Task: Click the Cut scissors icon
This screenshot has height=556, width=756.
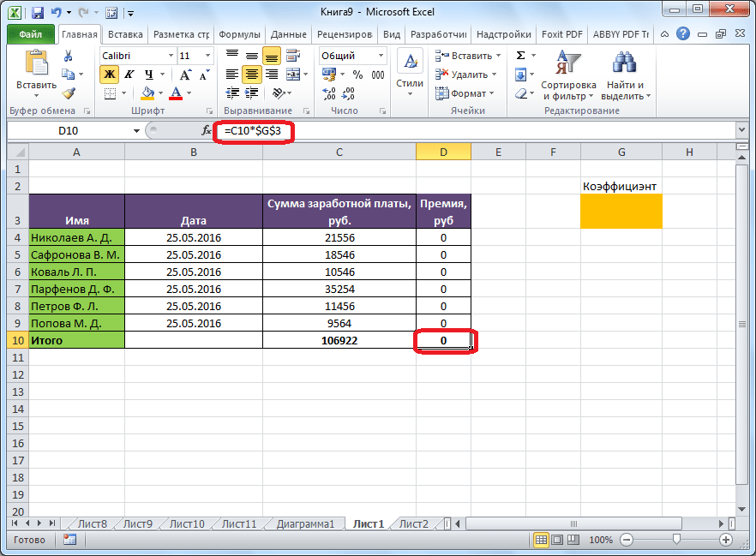Action: coord(69,57)
